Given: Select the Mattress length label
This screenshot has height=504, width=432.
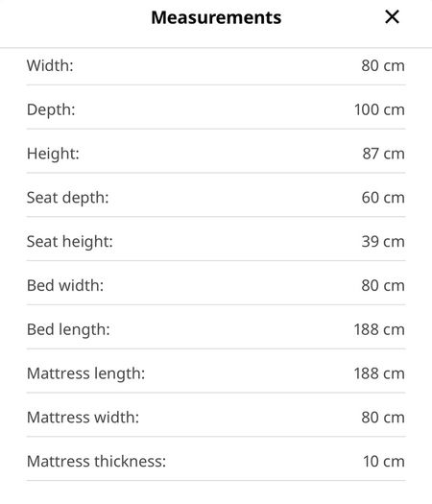Looking at the screenshot, I should click(85, 373).
